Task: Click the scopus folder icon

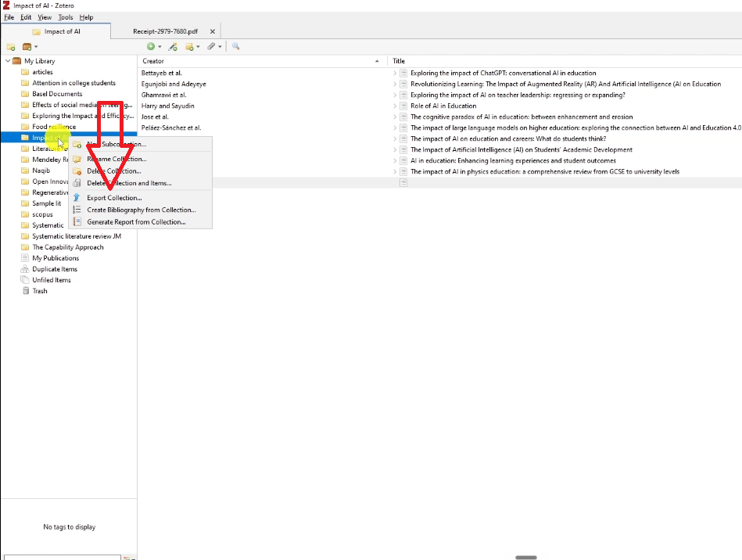Action: coord(25,214)
